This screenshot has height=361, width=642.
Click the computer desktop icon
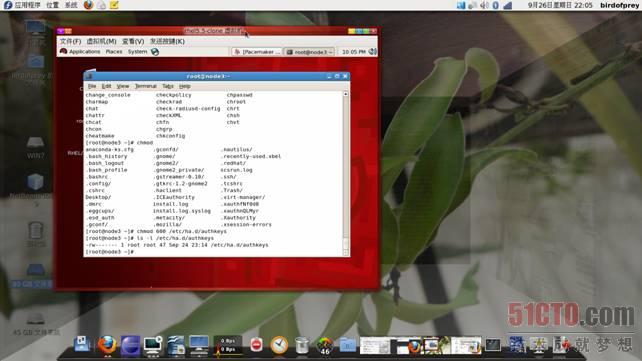[x=36, y=28]
